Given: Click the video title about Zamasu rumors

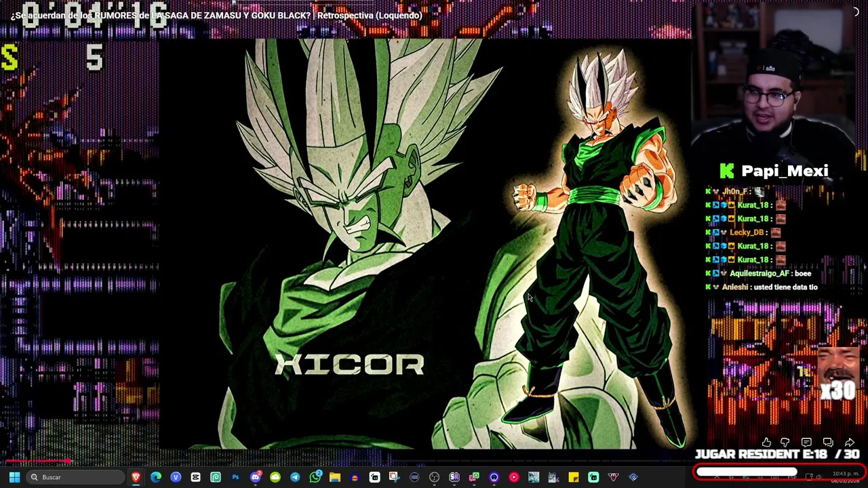Looking at the screenshot, I should [x=216, y=15].
